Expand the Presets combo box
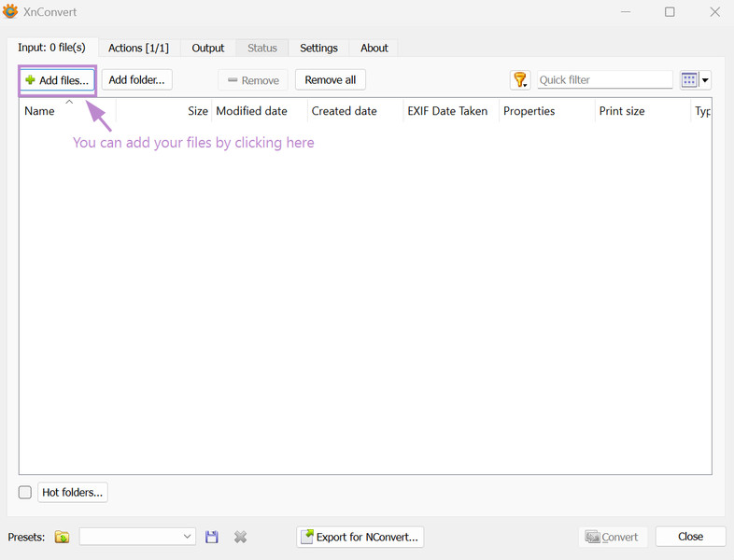 [137, 536]
